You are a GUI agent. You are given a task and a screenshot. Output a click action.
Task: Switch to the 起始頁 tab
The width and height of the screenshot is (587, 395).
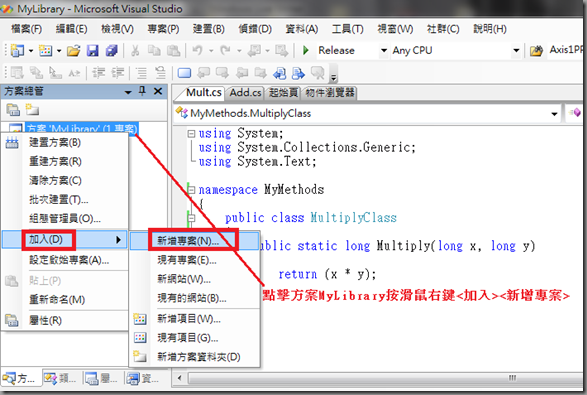click(x=283, y=92)
